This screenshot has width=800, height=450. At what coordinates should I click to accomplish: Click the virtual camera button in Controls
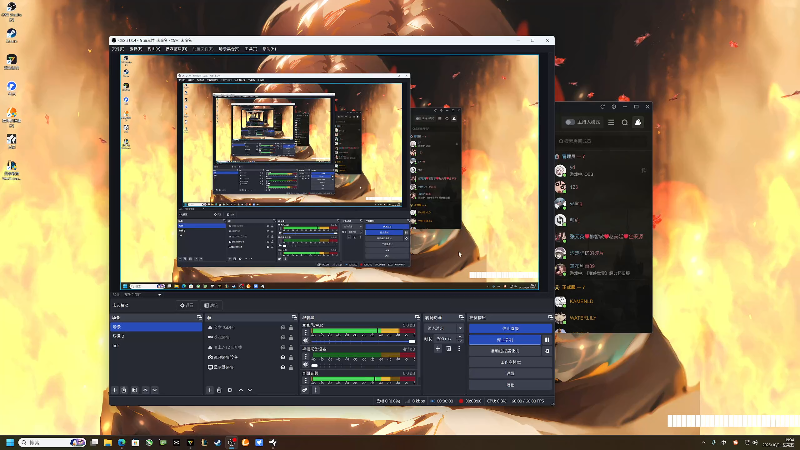tap(505, 351)
